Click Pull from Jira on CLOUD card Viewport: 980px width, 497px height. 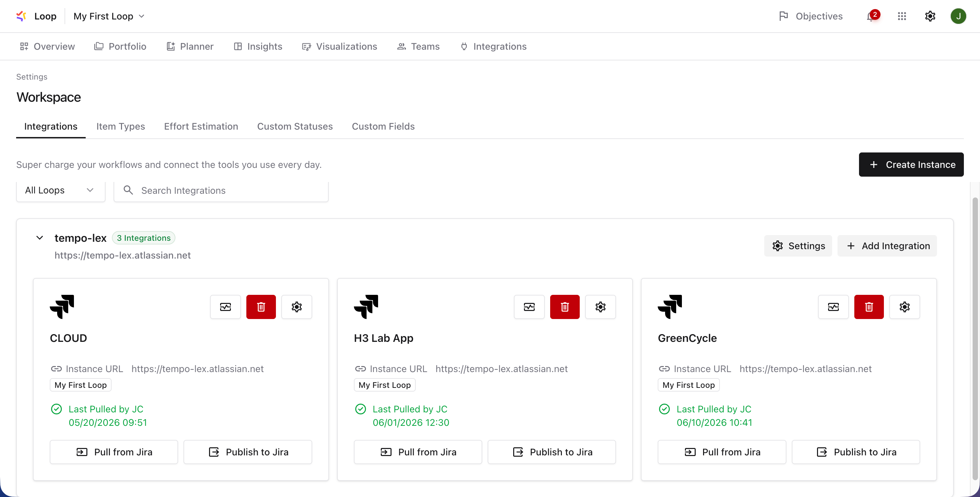point(114,452)
